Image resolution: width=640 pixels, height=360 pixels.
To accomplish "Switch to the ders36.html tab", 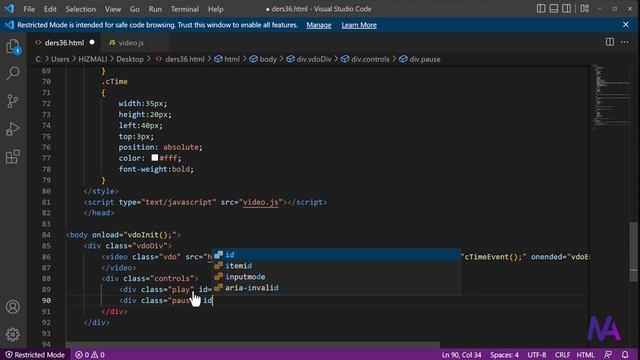I will pyautogui.click(x=64, y=42).
